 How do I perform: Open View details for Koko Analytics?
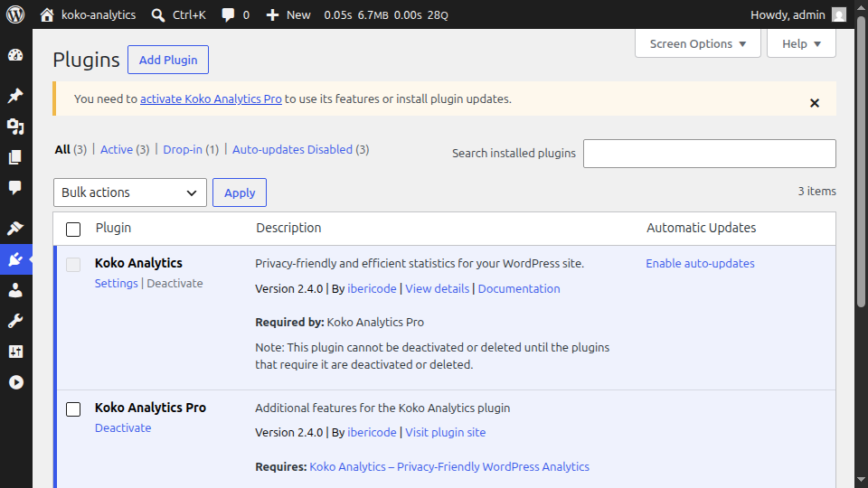[438, 289]
